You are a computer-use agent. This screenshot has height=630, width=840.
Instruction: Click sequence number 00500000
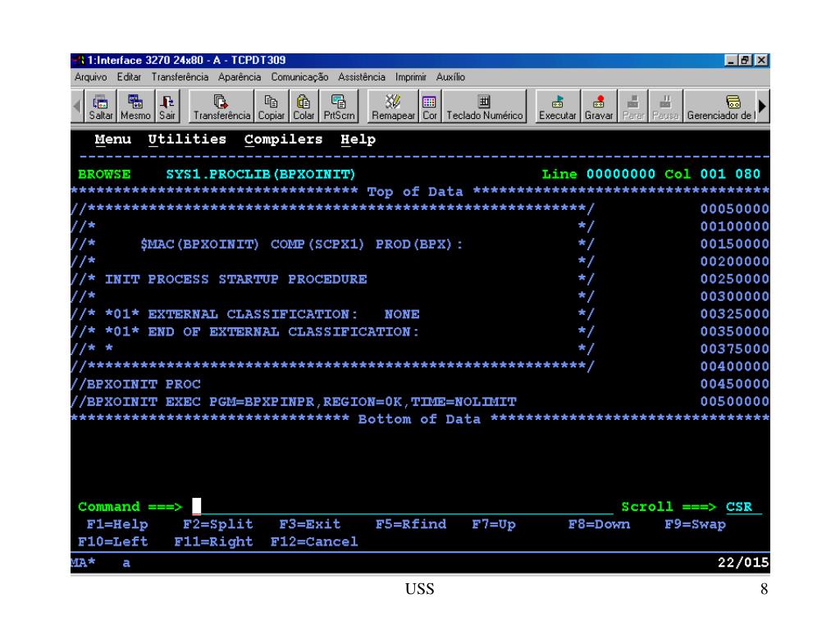tap(734, 402)
